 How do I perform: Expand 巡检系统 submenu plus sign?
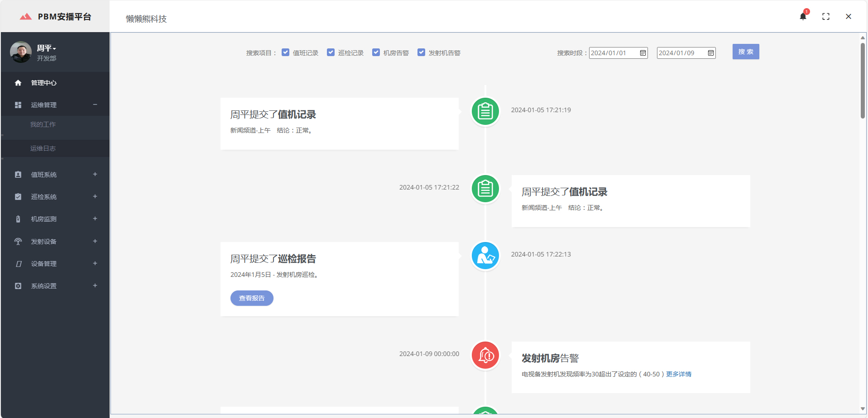click(x=95, y=196)
